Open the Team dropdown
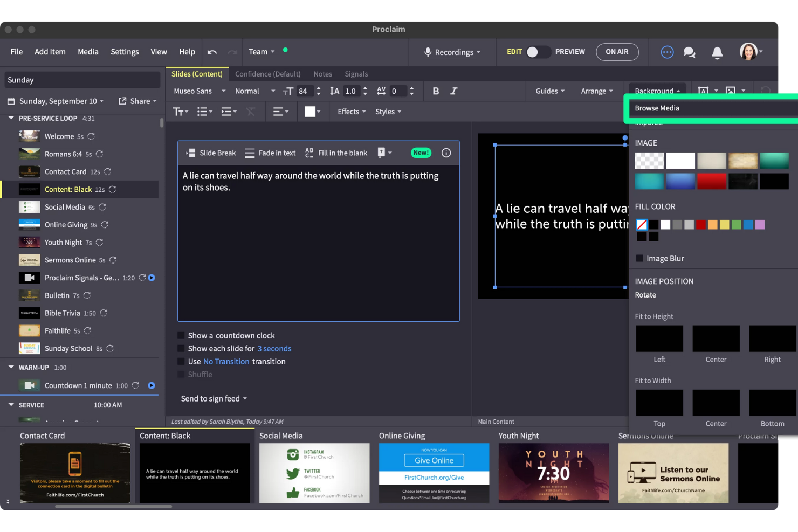Screen dimensions: 798x532 coord(262,52)
